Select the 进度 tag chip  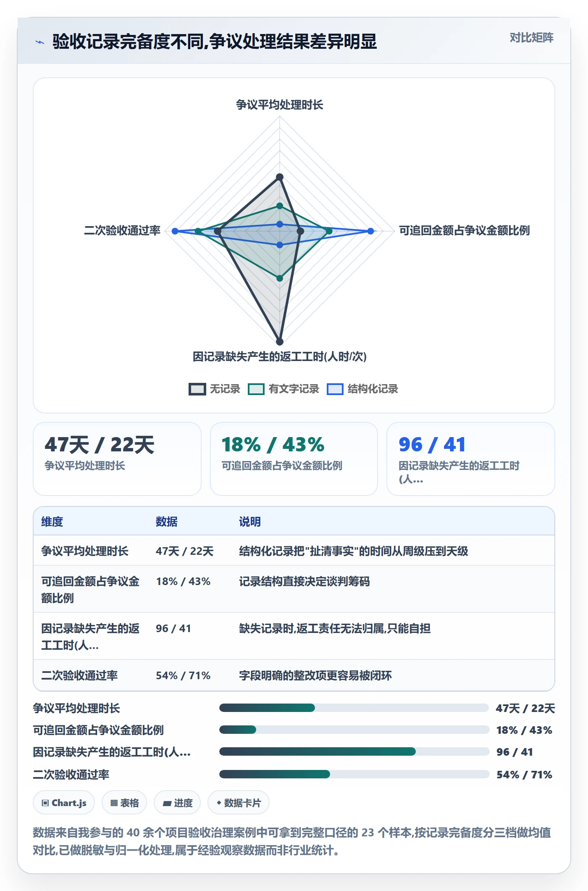177,803
